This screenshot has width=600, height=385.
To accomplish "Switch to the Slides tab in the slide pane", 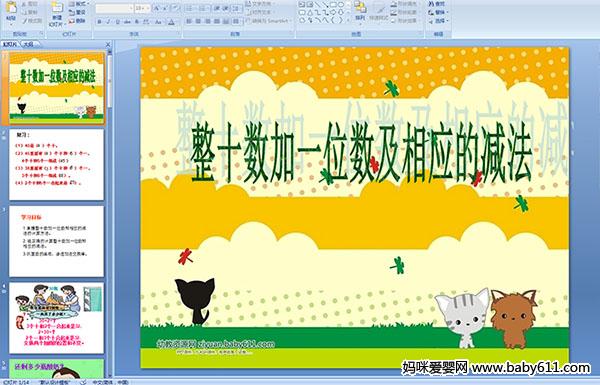I will (x=10, y=44).
